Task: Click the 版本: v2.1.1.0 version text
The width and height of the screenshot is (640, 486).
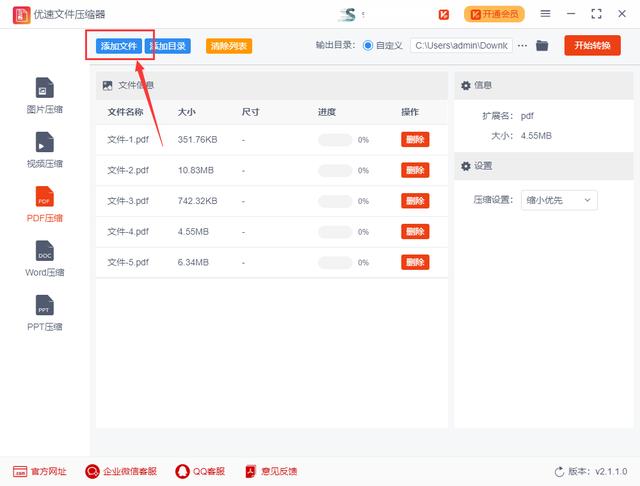Action: tap(598, 472)
